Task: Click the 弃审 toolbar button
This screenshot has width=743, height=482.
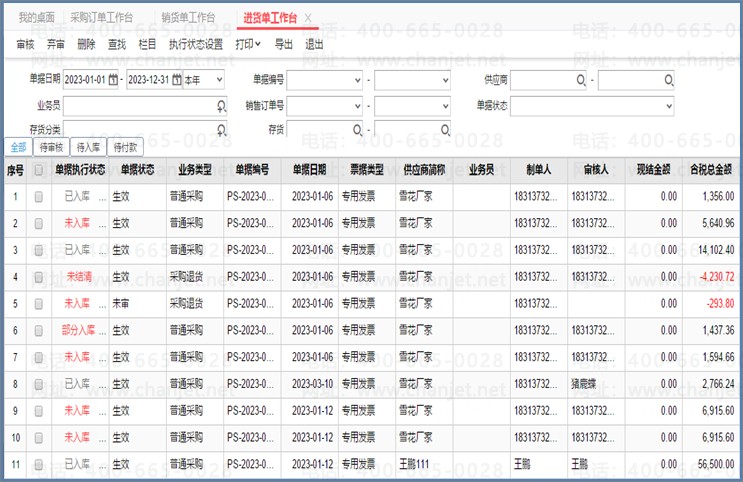Action: point(56,45)
